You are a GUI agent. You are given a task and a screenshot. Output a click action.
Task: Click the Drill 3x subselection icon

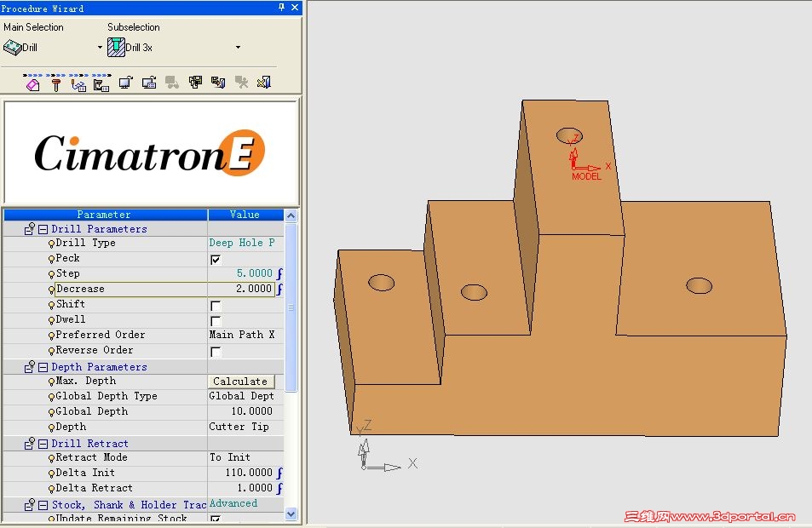(116, 47)
